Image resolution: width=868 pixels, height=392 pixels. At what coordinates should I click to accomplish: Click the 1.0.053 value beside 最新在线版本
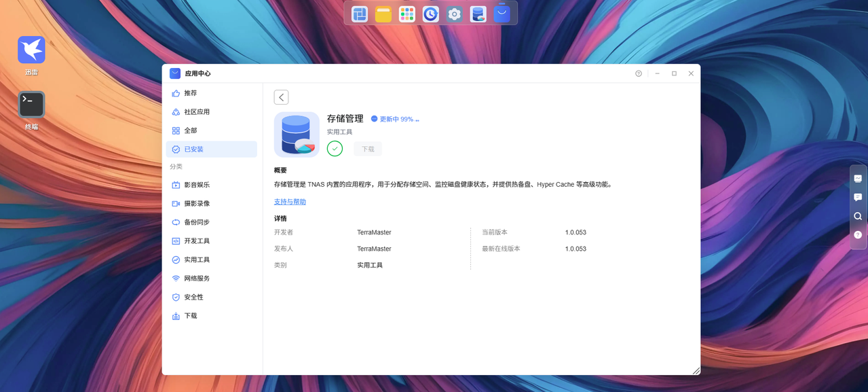(x=575, y=249)
